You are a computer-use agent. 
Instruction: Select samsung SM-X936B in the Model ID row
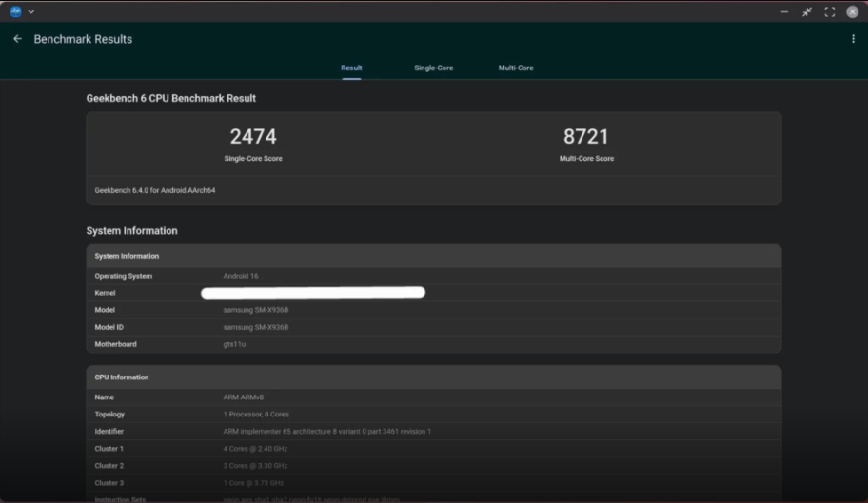256,327
